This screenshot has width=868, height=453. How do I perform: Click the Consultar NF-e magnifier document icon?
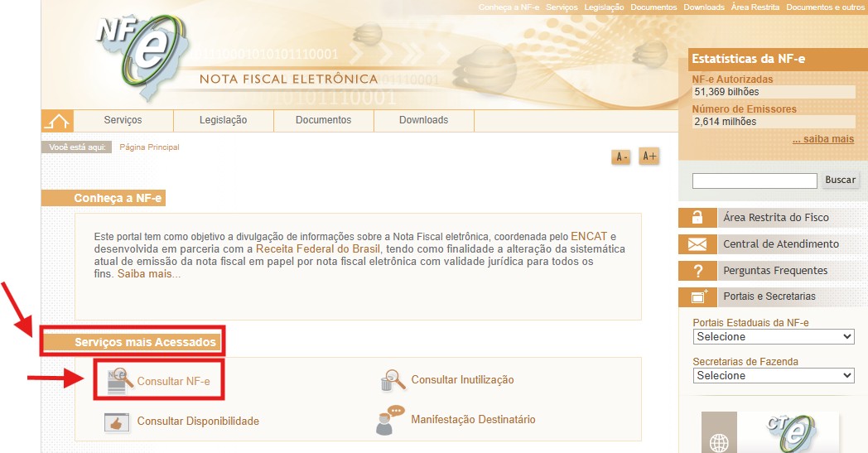pos(119,381)
